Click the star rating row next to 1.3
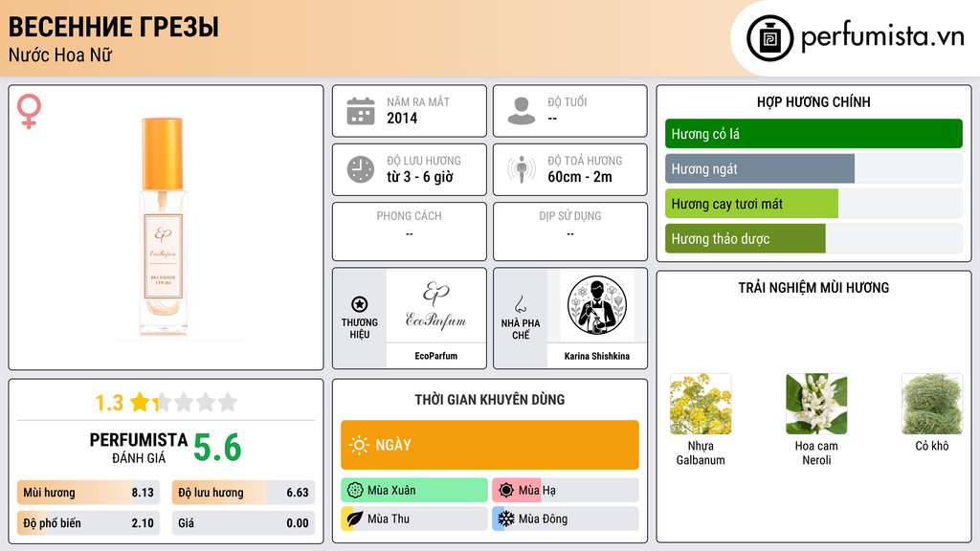This screenshot has height=551, width=980. click(x=184, y=402)
